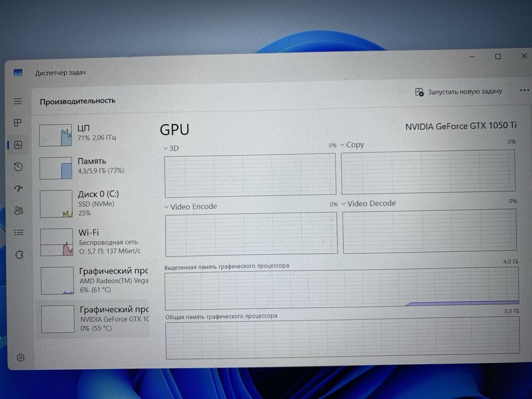Click the Disk 0 activity mini graph thumbnail
Viewport: 532px width, 399px height.
click(56, 203)
